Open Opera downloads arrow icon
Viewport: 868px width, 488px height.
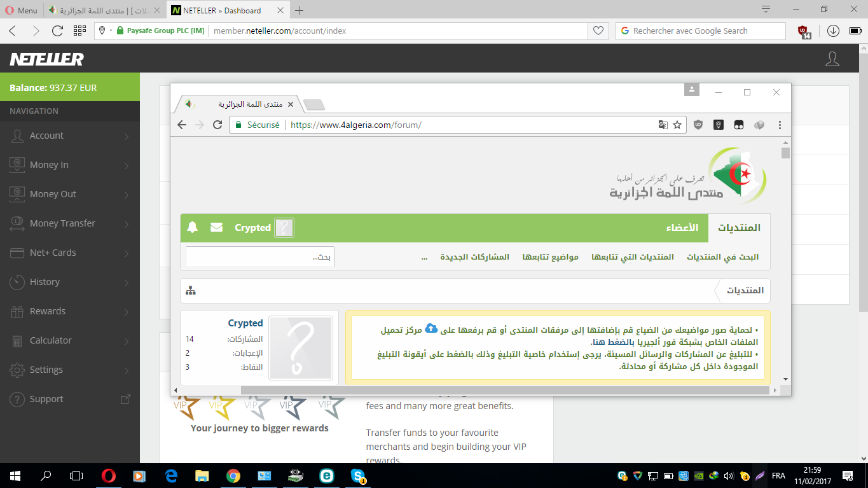833,31
